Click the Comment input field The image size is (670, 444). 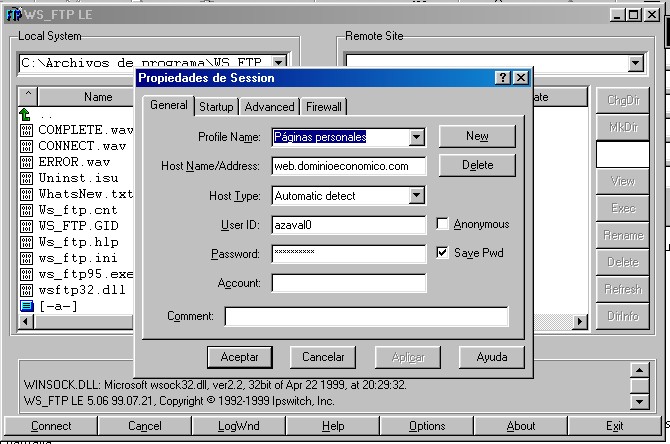pyautogui.click(x=366, y=316)
